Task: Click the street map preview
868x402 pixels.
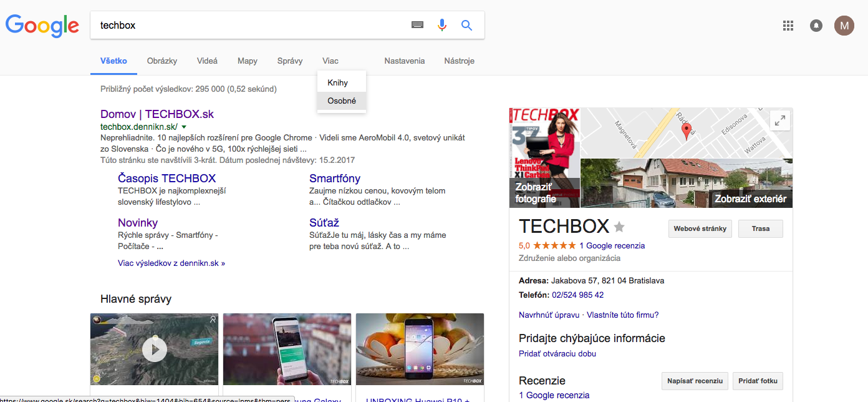Action: 687,133
